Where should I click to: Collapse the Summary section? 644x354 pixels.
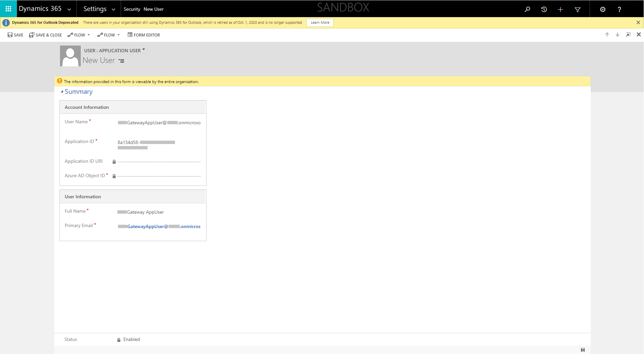pyautogui.click(x=62, y=92)
